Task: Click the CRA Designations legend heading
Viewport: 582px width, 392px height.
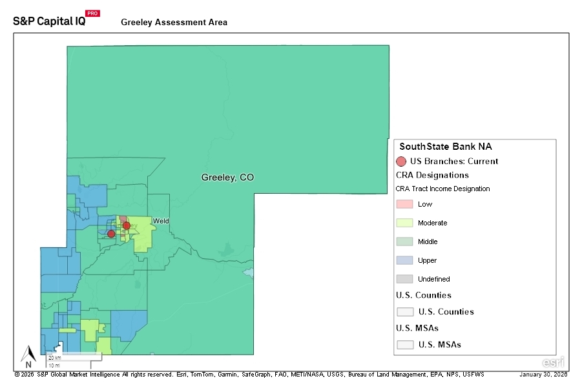Action: point(432,175)
